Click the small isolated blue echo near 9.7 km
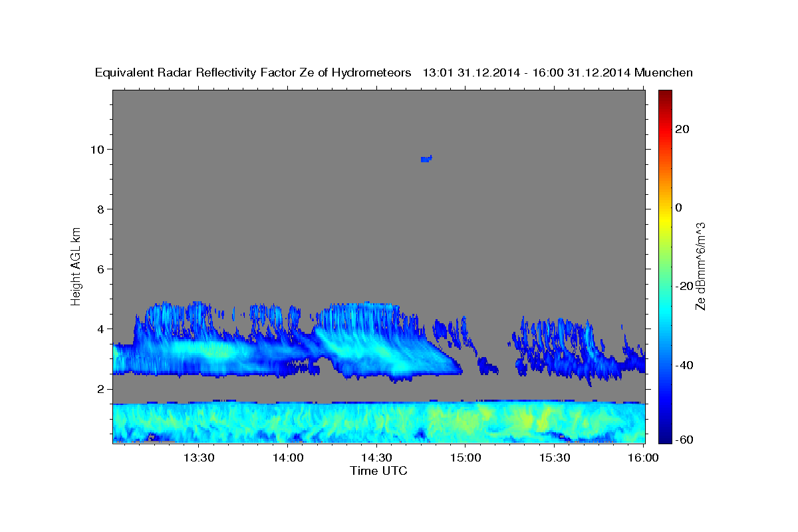The image size is (798, 532). click(426, 159)
